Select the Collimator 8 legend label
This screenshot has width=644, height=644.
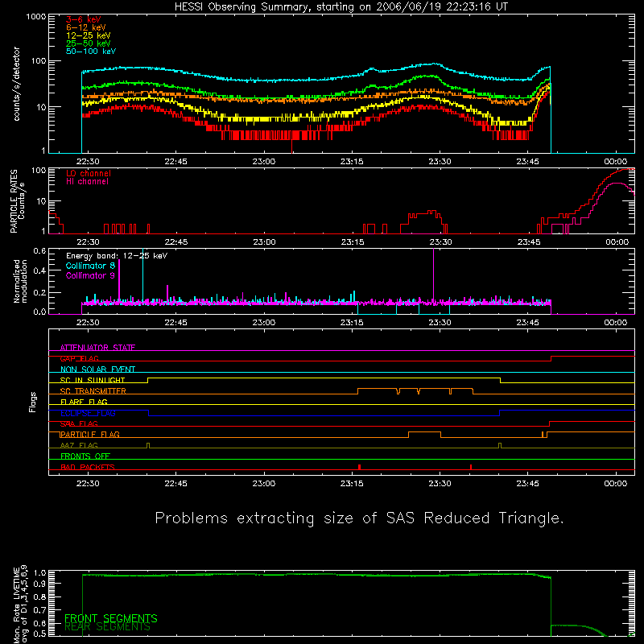point(90,266)
